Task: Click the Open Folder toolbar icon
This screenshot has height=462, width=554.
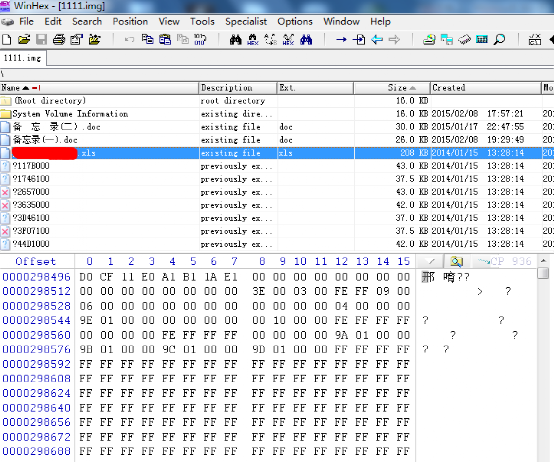Action: pos(94,40)
